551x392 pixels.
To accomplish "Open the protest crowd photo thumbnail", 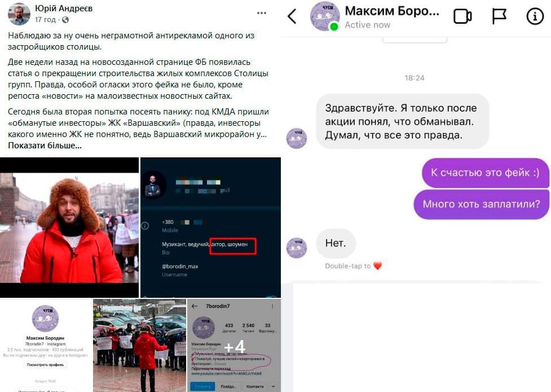I will pos(139,345).
